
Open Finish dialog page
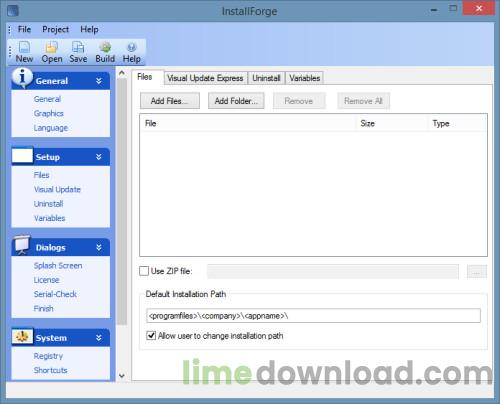point(44,308)
